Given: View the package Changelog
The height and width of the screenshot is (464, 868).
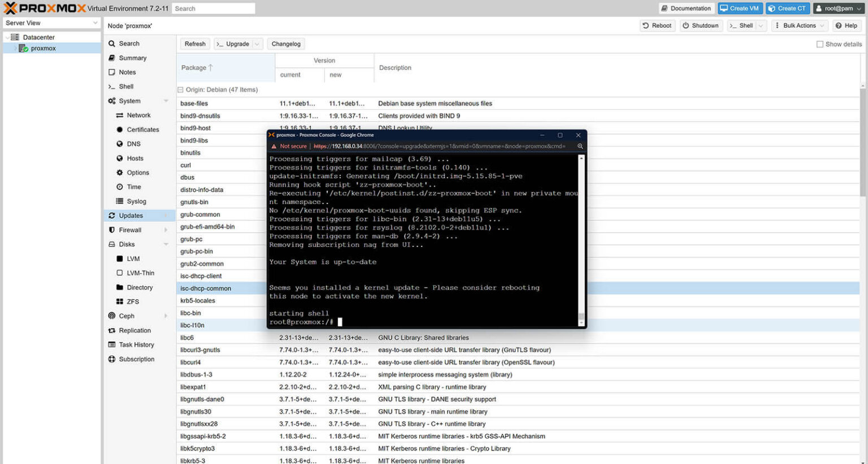Looking at the screenshot, I should (x=285, y=44).
